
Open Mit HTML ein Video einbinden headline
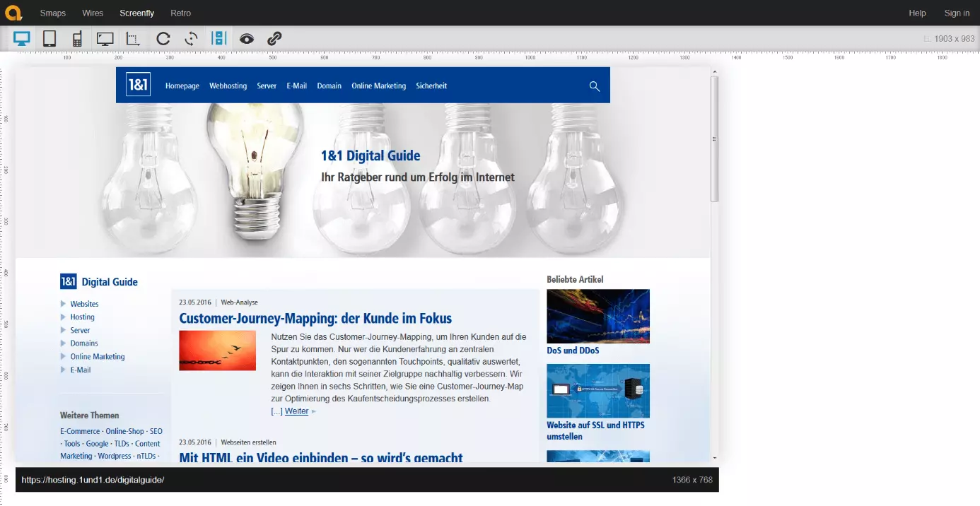coord(321,457)
